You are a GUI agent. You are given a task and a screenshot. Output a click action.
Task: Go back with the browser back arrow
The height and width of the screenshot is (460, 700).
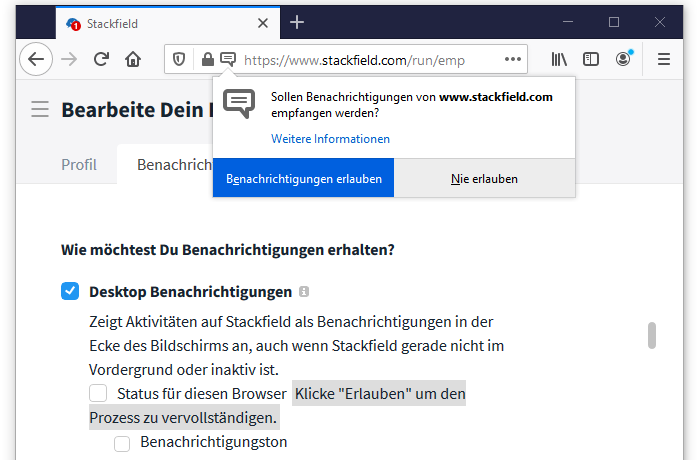[x=36, y=59]
